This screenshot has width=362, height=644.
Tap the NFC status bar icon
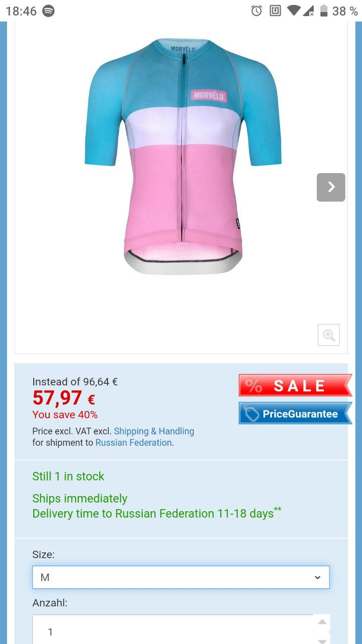[275, 11]
